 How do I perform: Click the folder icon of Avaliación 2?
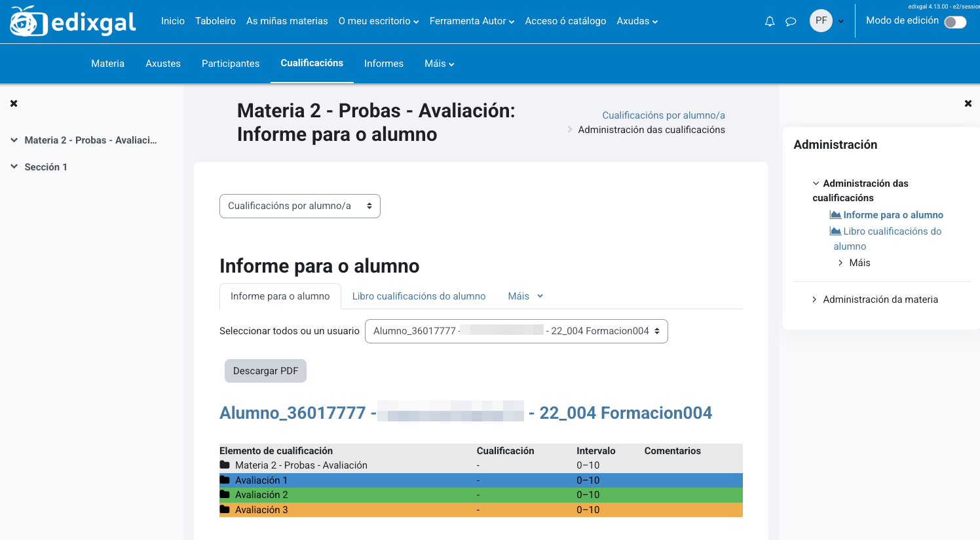click(225, 495)
